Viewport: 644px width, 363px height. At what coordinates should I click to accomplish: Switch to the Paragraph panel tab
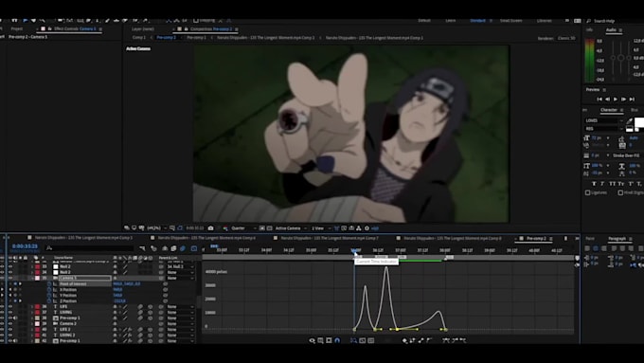point(617,239)
